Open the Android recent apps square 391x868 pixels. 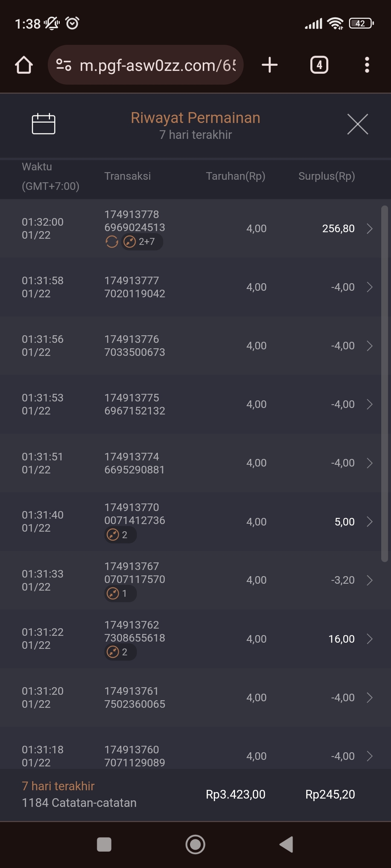(104, 844)
